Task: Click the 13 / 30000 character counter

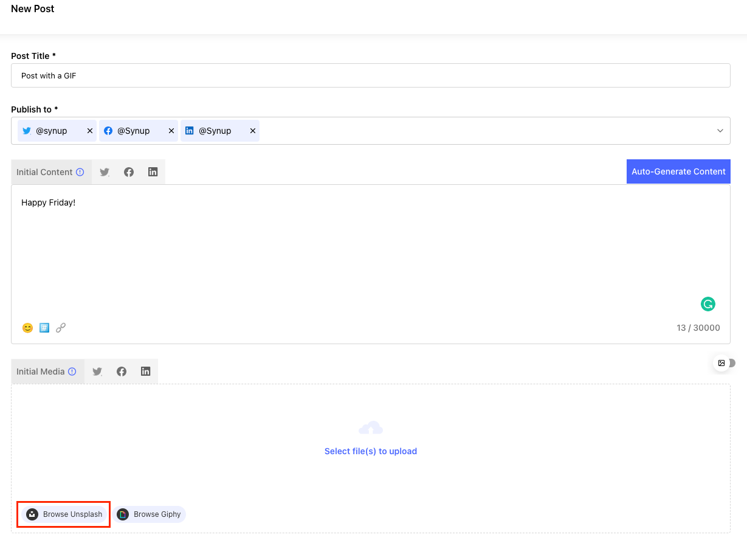Action: coord(698,328)
